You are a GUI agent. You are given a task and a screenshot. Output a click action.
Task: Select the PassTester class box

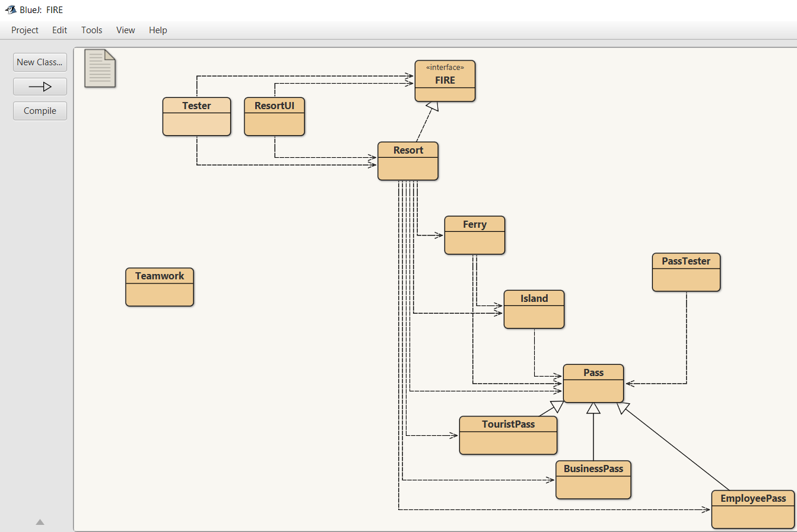[x=686, y=272]
